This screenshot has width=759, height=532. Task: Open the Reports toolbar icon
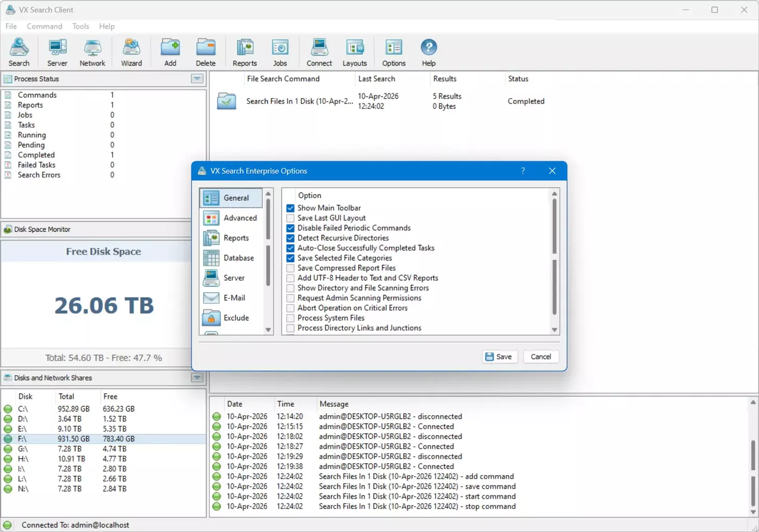tap(245, 52)
